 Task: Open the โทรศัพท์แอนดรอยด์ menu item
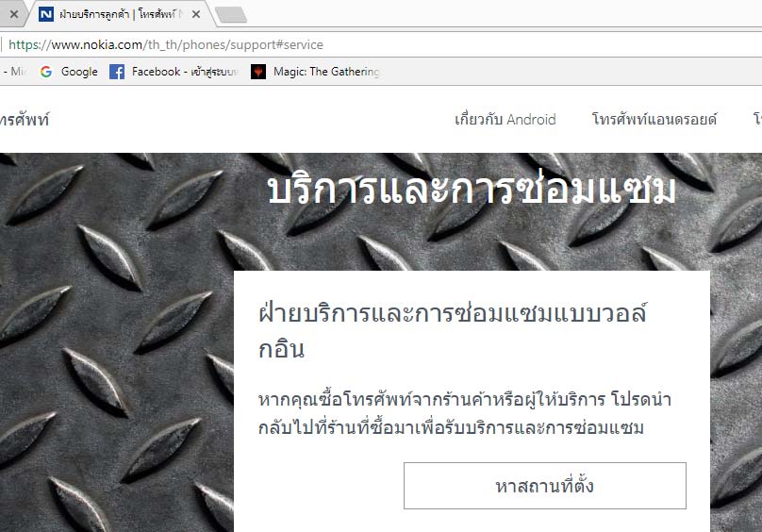point(654,119)
